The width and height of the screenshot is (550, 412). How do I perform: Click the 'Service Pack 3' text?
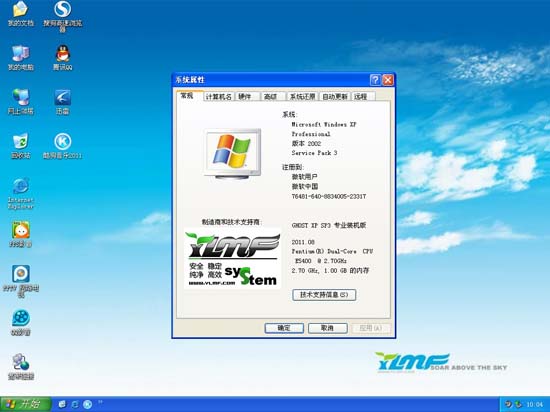314,153
